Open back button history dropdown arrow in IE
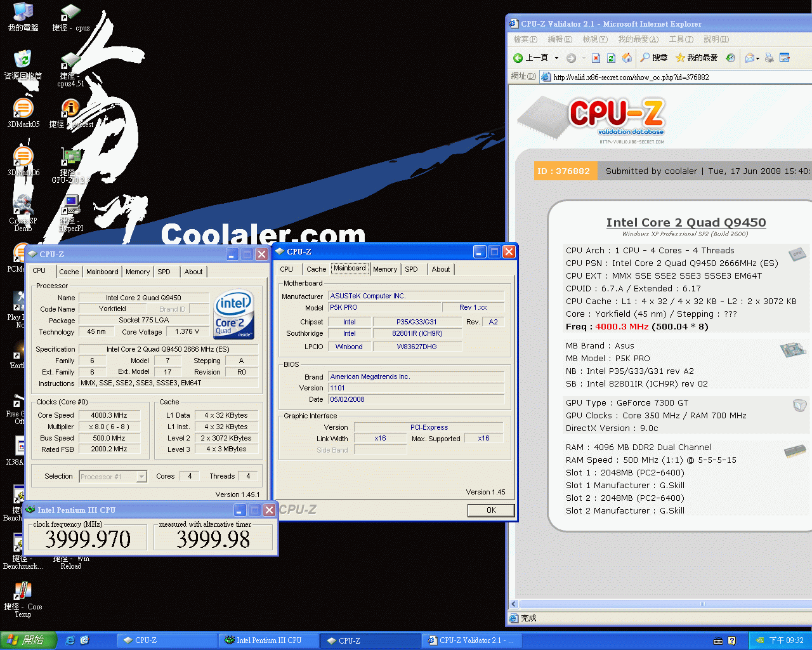This screenshot has width=812, height=650. [556, 58]
